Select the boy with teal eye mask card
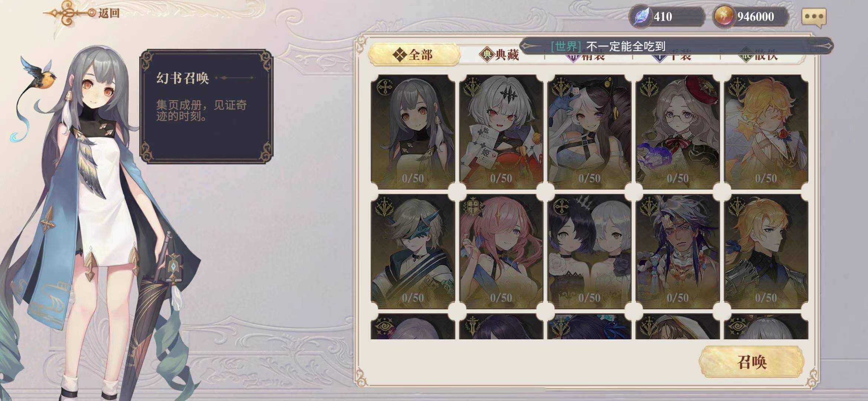The image size is (868, 401). 413,251
